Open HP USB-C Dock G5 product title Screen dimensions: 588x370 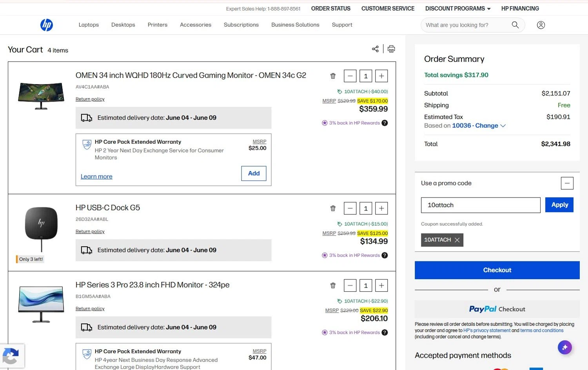[x=108, y=208]
